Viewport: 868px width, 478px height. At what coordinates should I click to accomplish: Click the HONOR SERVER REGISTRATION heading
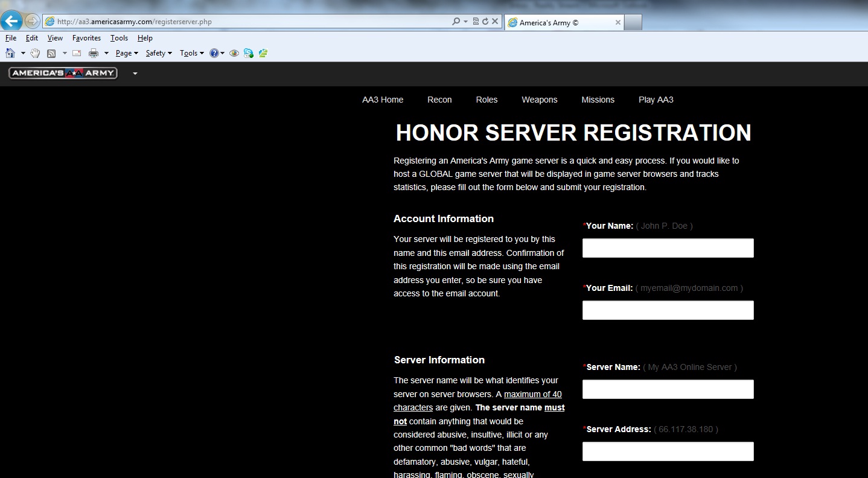573,133
